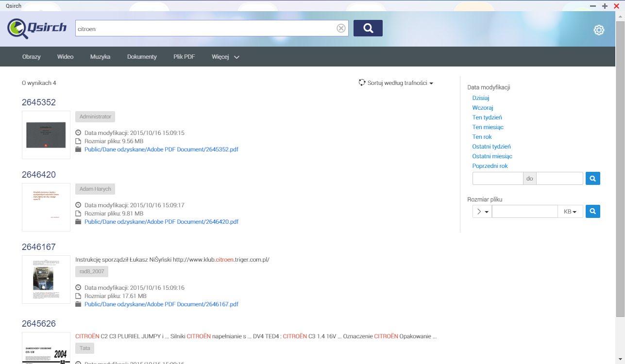The image size is (625, 364).
Task: Click folder icon for 2646420.pdf path
Action: click(78, 222)
